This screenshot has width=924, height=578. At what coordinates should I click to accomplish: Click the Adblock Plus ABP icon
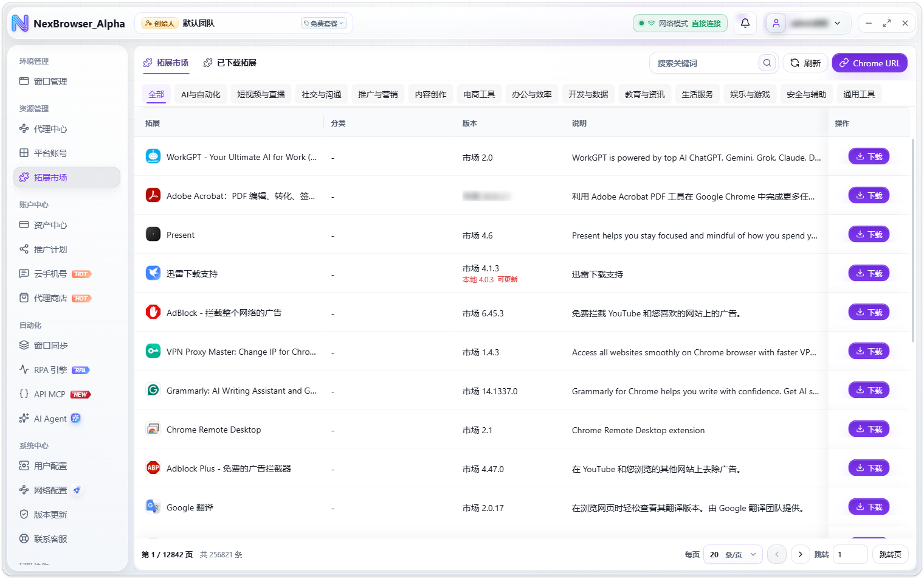click(153, 468)
